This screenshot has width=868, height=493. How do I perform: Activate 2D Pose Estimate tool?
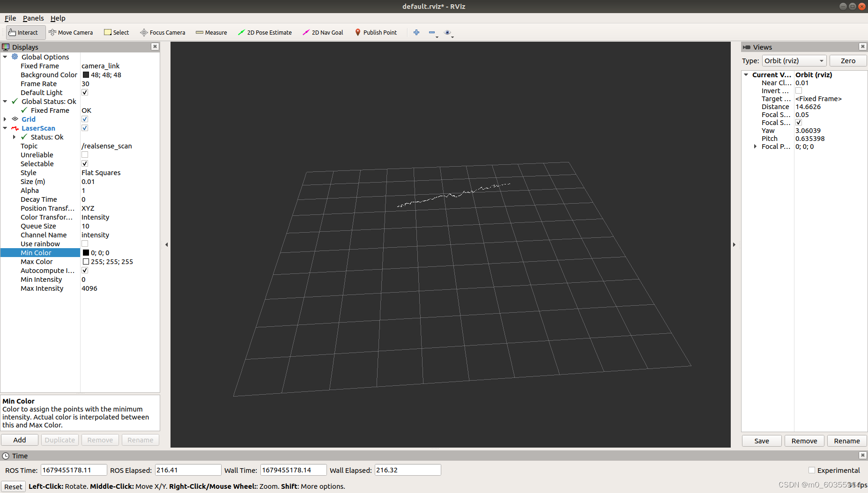click(265, 32)
